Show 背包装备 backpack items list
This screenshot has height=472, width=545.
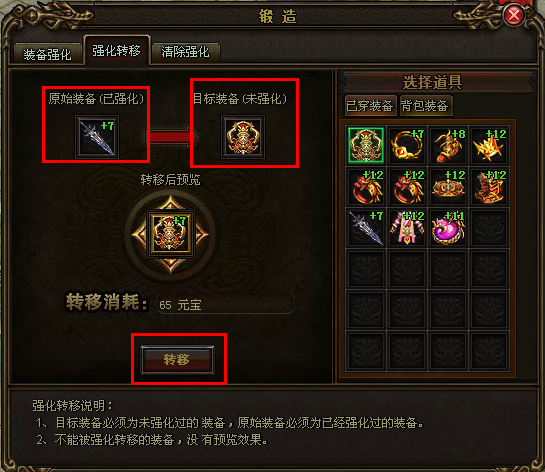(x=425, y=105)
